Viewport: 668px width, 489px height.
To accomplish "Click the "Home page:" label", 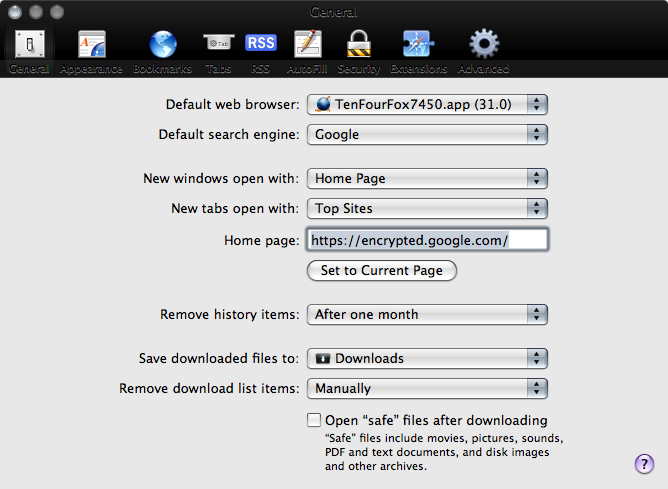I will pos(262,241).
